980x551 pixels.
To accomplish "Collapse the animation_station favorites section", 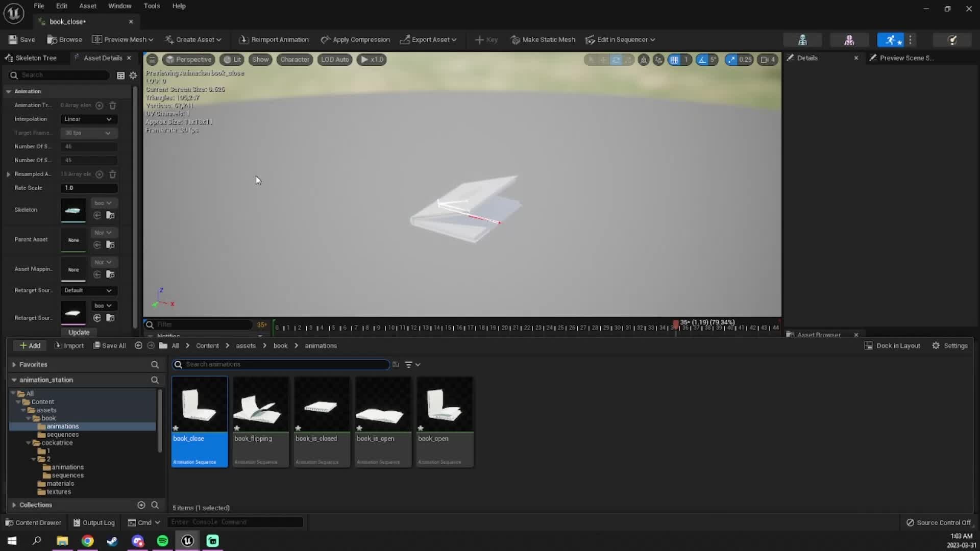I will pyautogui.click(x=14, y=380).
